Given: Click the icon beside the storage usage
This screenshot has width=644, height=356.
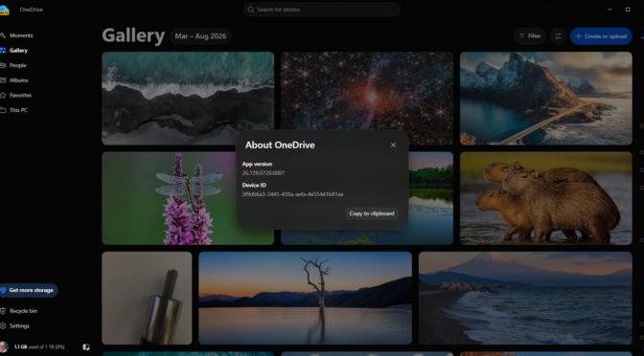Looking at the screenshot, I should (x=86, y=347).
